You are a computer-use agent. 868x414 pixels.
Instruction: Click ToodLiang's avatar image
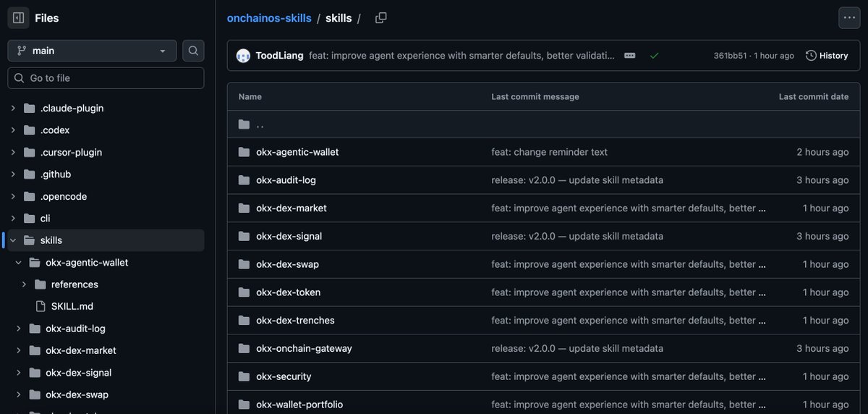[x=244, y=56]
